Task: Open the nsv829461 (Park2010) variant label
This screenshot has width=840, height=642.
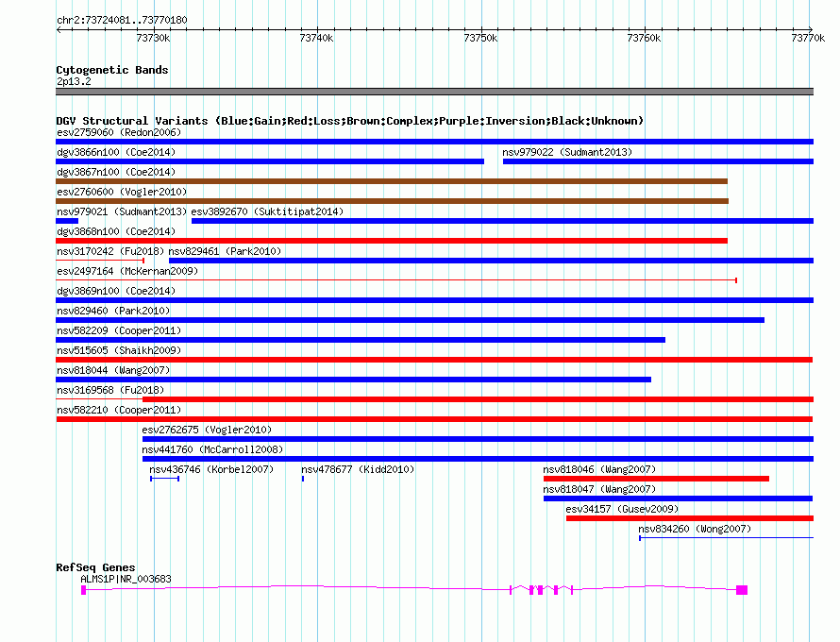Action: coord(225,251)
